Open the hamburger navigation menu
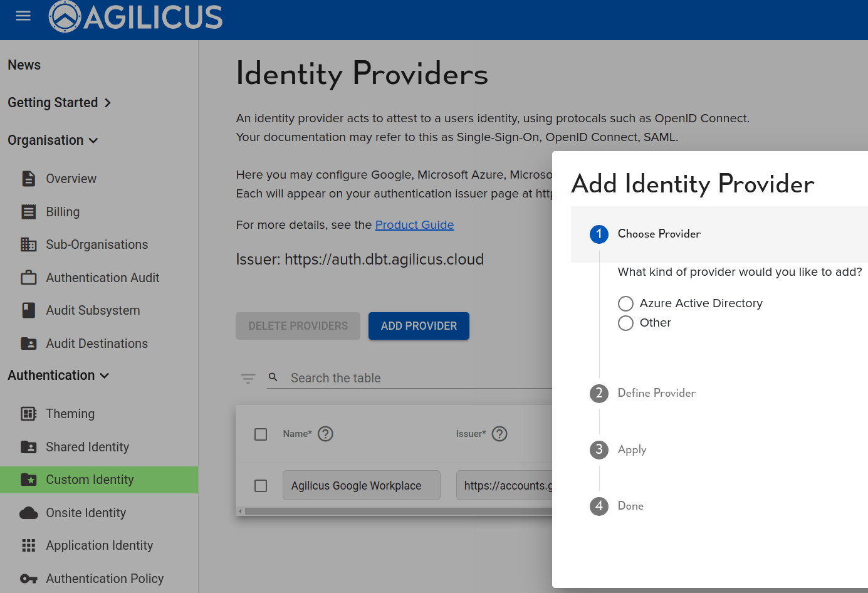Screen dimensions: 868x593 tap(23, 16)
